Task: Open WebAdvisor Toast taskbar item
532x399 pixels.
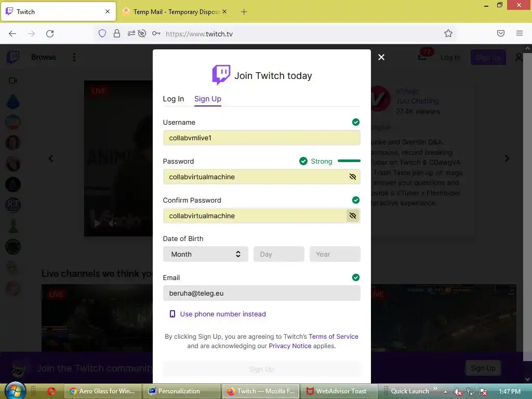Action: [x=340, y=391]
